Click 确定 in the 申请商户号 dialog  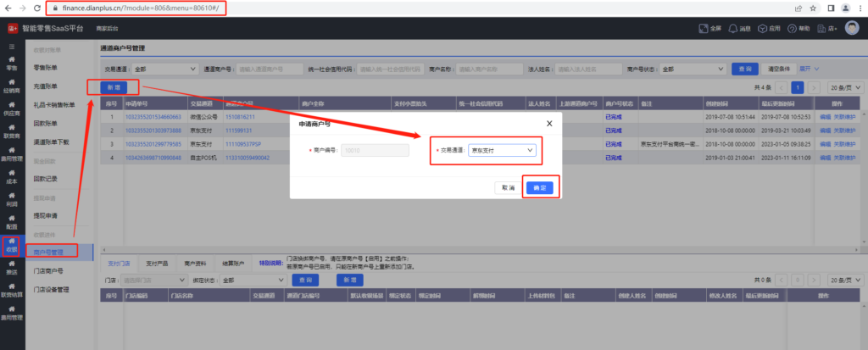coord(540,188)
